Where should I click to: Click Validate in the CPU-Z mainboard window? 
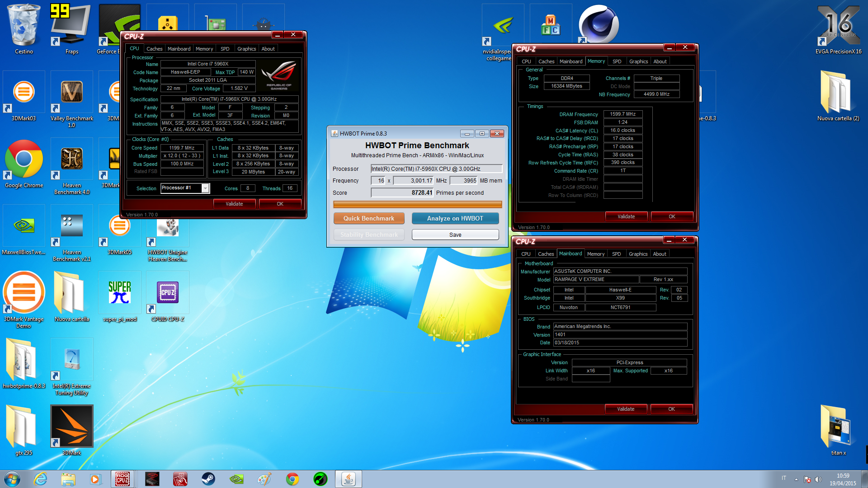626,409
